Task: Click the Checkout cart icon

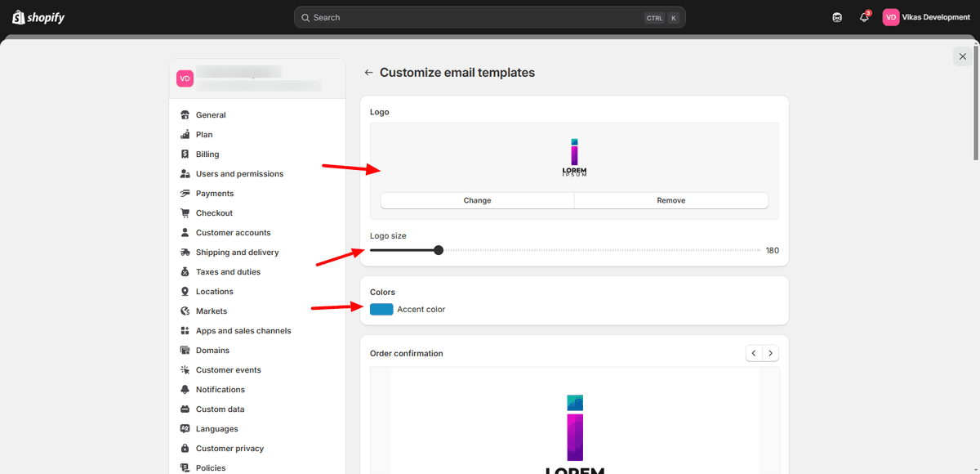Action: (x=185, y=213)
